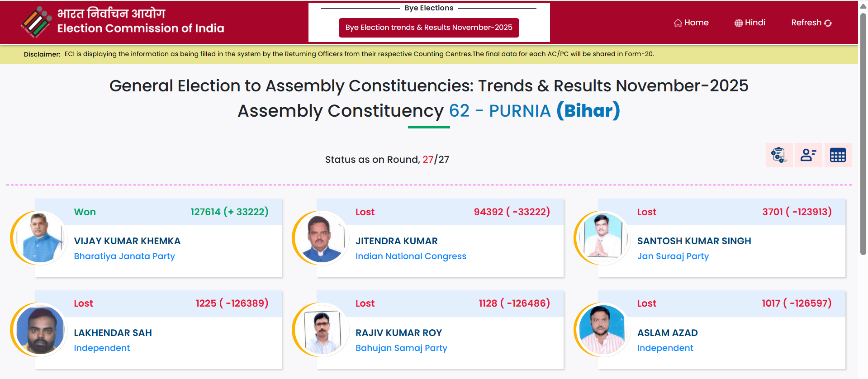Switch language to Hindi
This screenshot has height=379, width=868.
[x=755, y=23]
